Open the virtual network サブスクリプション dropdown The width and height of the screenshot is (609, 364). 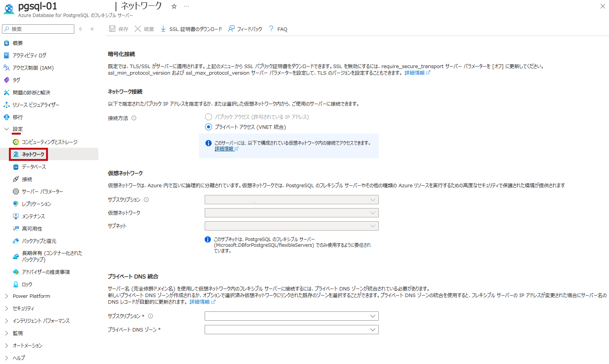291,200
